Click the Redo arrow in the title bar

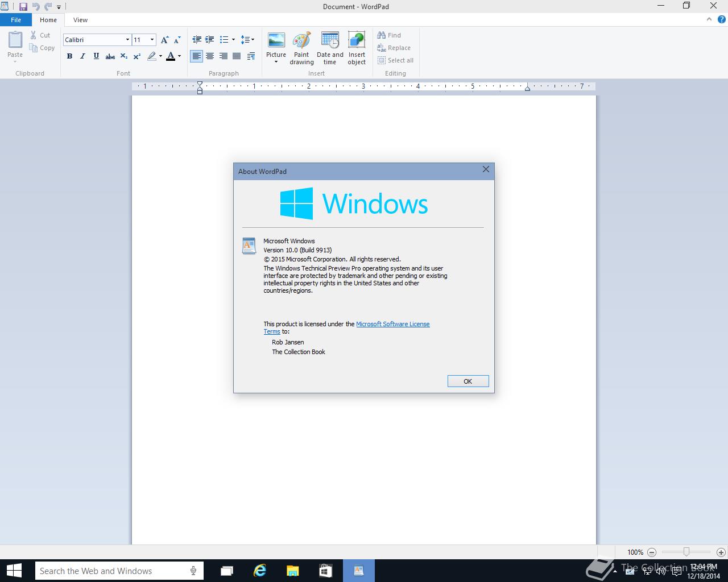pyautogui.click(x=48, y=7)
